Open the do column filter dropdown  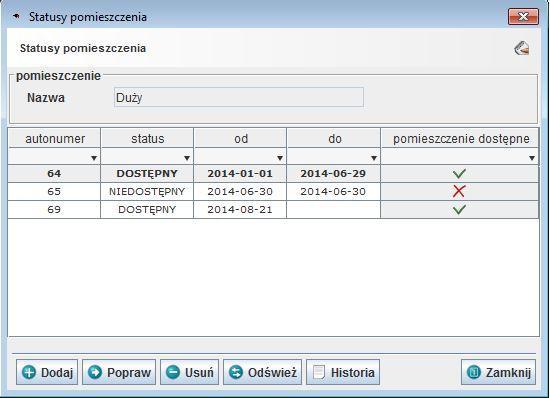pyautogui.click(x=374, y=158)
